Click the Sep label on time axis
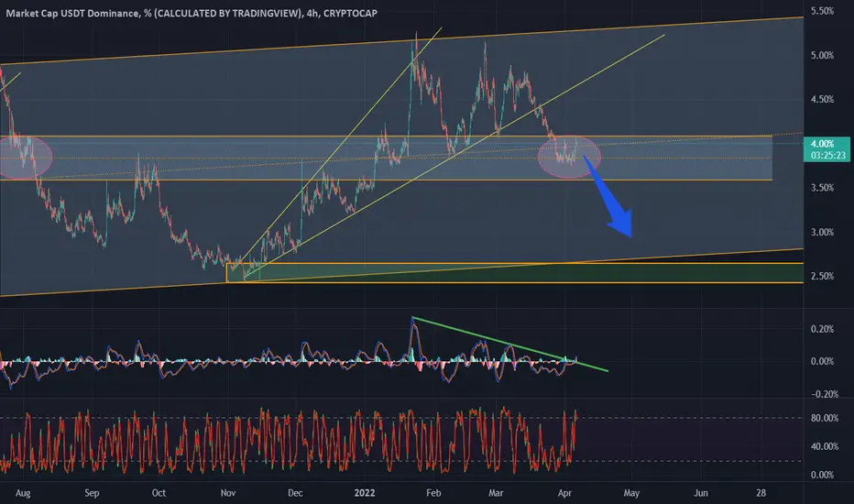This screenshot has width=854, height=504. pyautogui.click(x=92, y=493)
